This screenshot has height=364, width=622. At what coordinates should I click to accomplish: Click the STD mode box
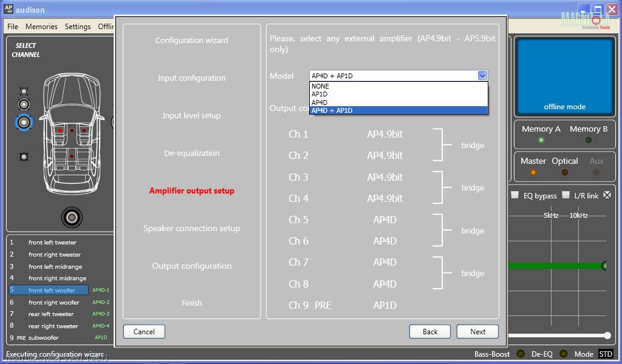point(606,354)
